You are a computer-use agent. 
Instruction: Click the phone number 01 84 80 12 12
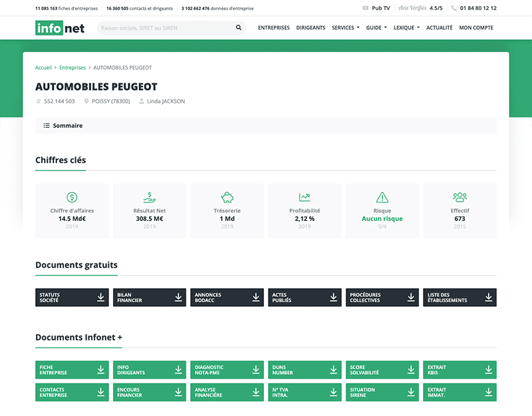tap(478, 8)
